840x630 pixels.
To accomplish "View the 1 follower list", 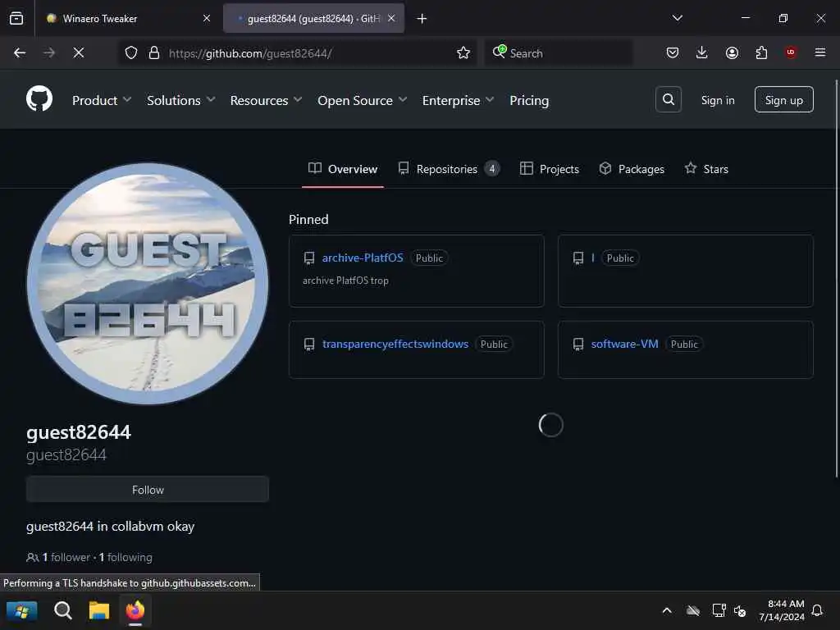I will pos(66,557).
